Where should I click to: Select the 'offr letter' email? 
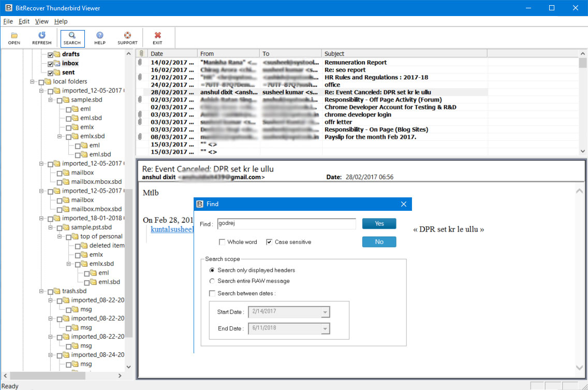click(338, 122)
